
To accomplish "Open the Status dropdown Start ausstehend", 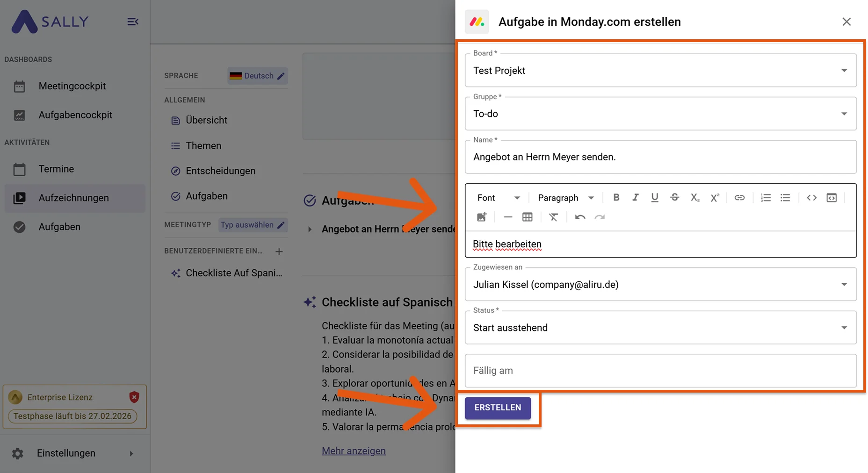I will 661,328.
